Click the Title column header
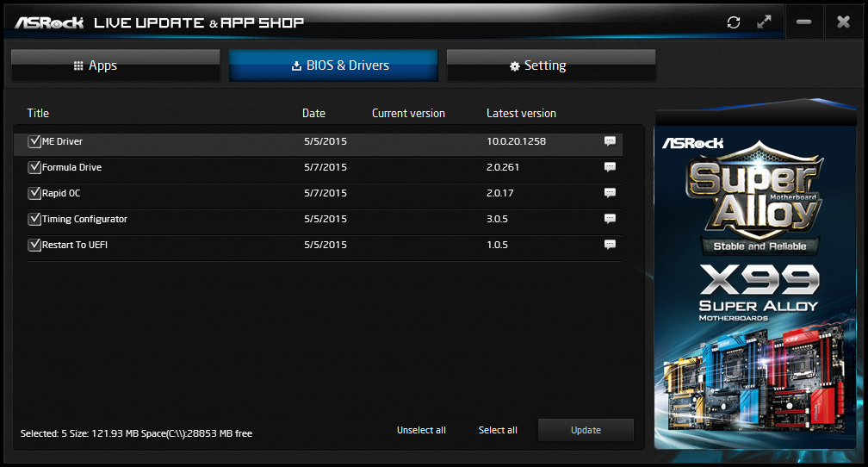 pyautogui.click(x=38, y=113)
